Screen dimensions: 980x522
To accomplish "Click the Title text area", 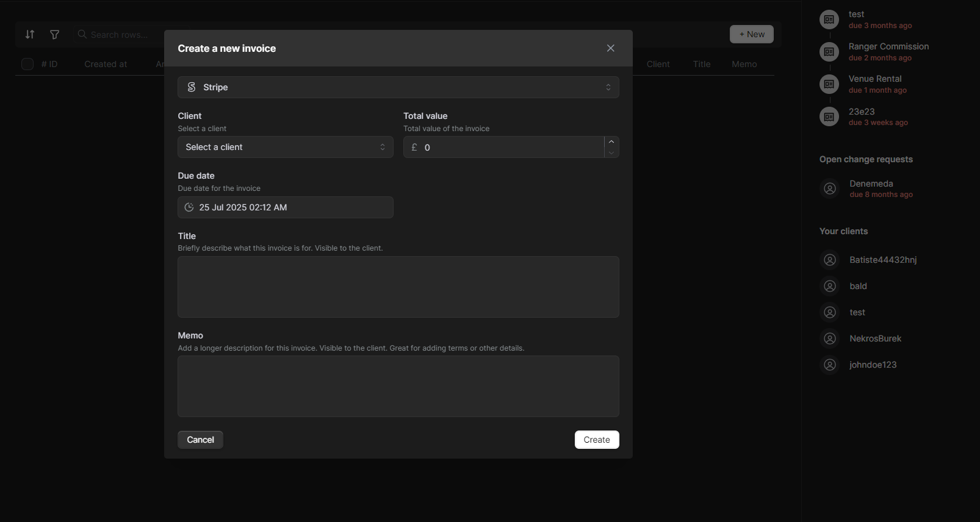I will click(398, 287).
